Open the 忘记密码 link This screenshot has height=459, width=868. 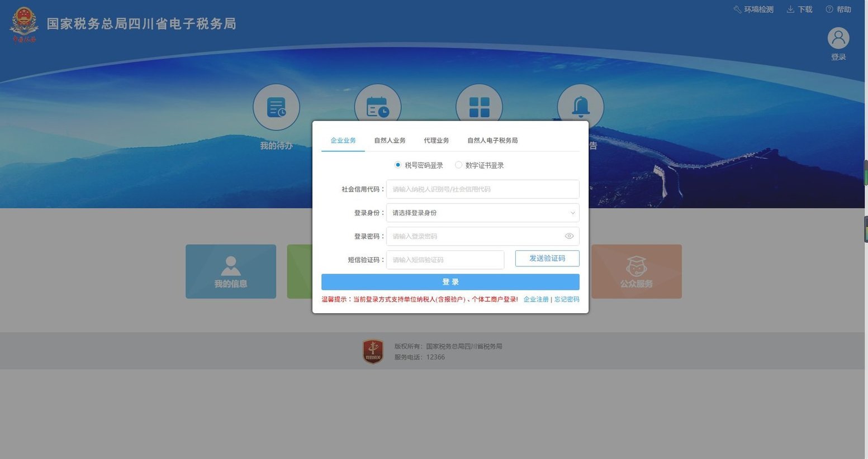click(x=567, y=300)
